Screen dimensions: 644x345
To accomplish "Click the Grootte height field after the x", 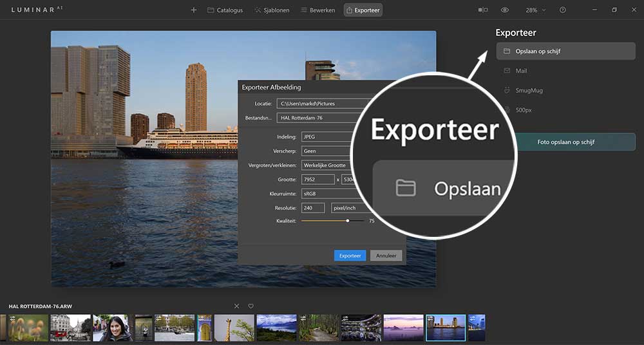I will pyautogui.click(x=348, y=180).
